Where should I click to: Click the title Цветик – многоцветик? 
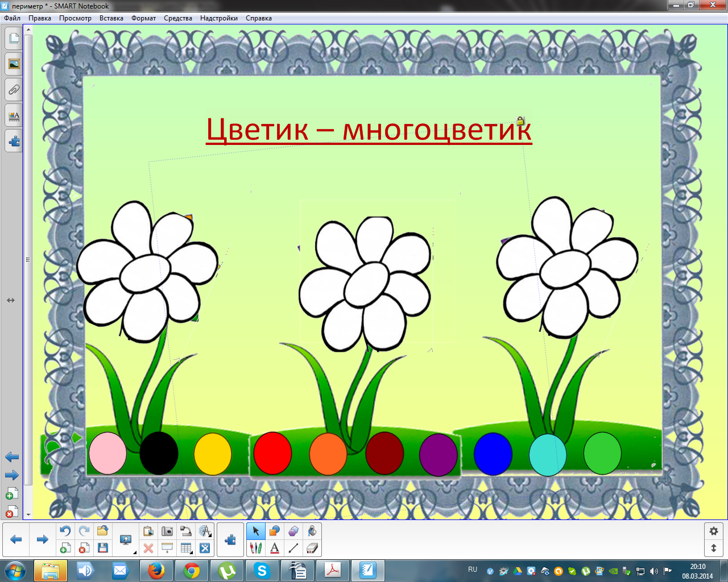coord(369,130)
